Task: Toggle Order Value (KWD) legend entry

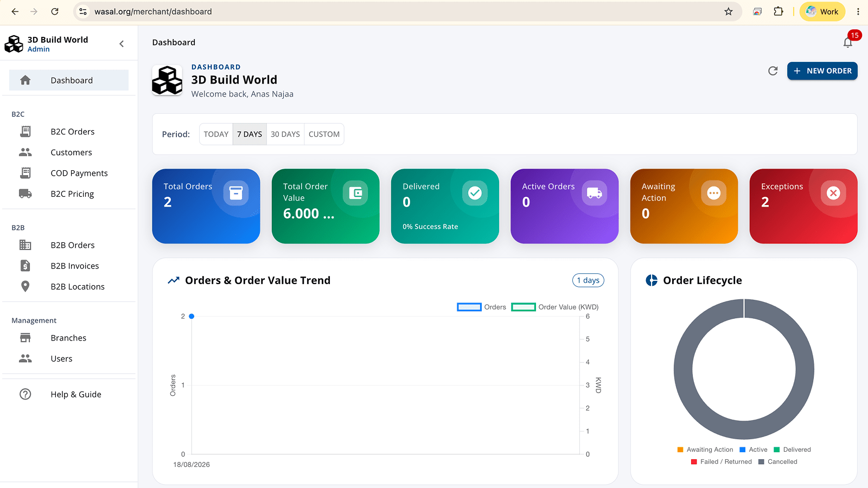Action: click(x=555, y=307)
